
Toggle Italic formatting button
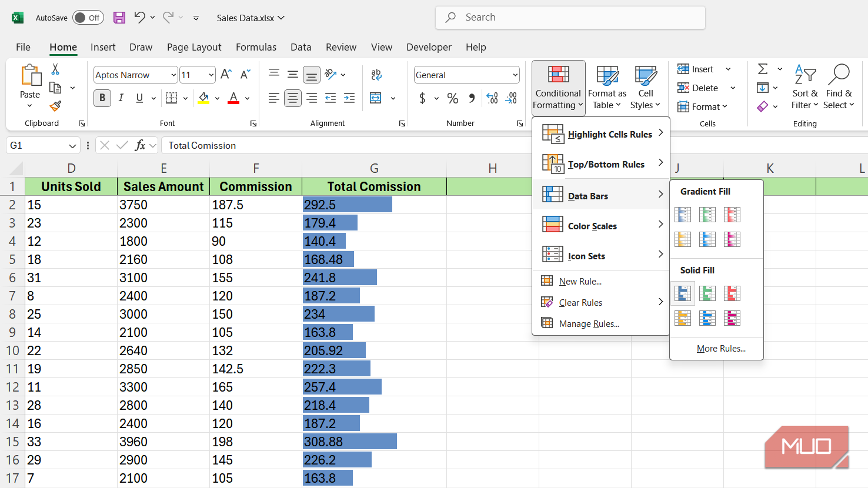click(x=121, y=98)
